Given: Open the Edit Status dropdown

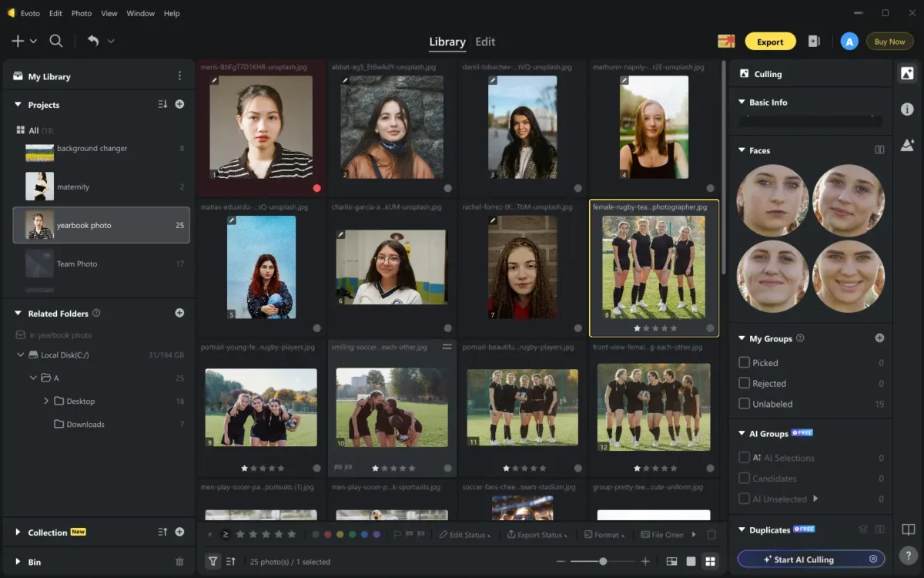Looking at the screenshot, I should pyautogui.click(x=465, y=535).
